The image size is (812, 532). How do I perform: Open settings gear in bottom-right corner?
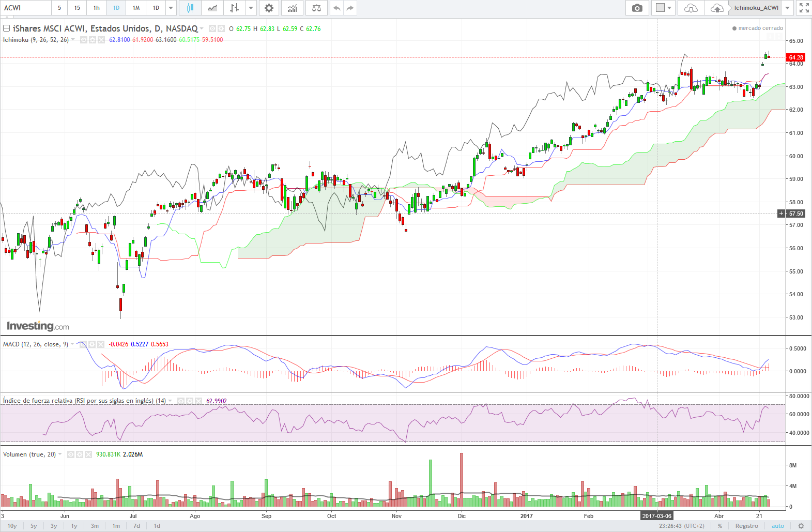[801, 526]
